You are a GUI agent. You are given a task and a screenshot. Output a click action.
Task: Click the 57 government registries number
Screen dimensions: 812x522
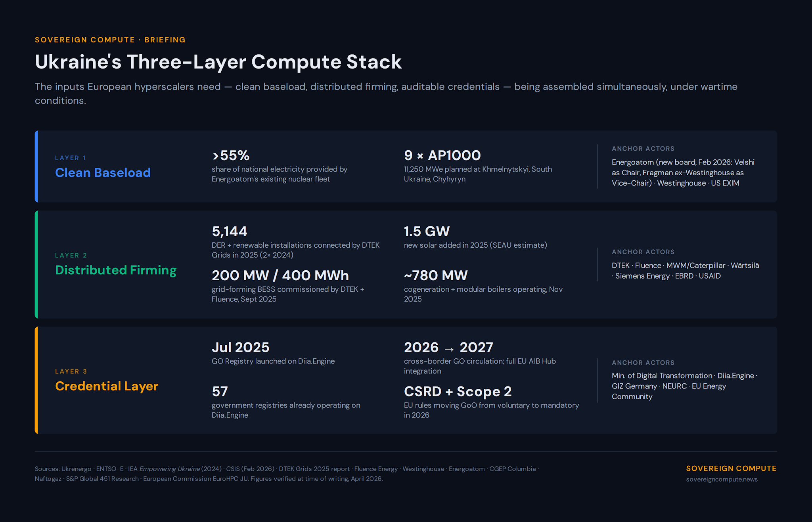click(x=220, y=392)
